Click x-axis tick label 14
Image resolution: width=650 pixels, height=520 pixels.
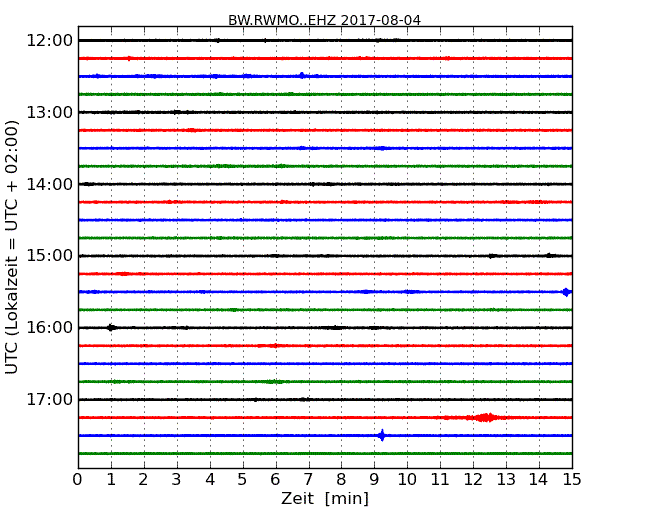pos(538,479)
